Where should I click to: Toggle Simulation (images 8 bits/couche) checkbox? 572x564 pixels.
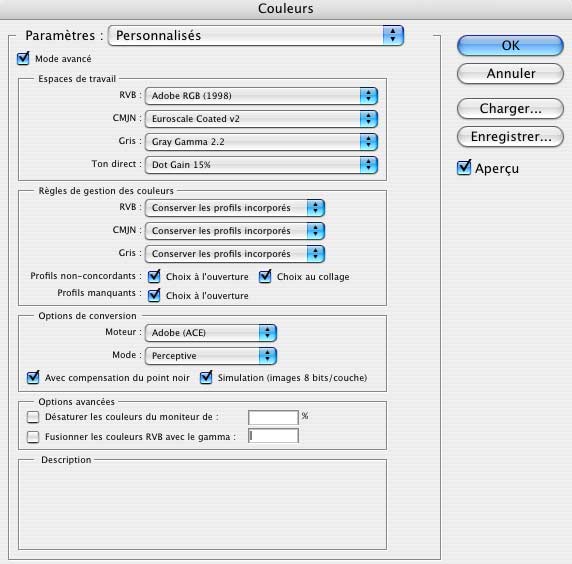[x=206, y=378]
